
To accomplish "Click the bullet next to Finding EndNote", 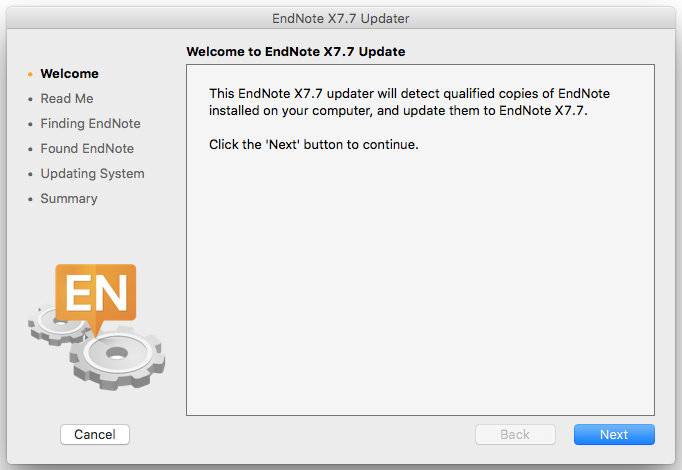I will click(x=31, y=124).
